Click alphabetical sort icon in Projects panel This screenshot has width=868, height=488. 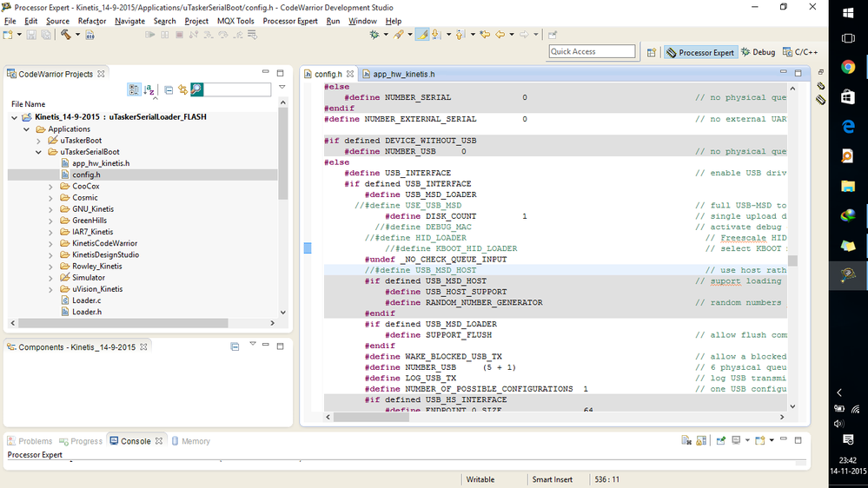coord(149,89)
